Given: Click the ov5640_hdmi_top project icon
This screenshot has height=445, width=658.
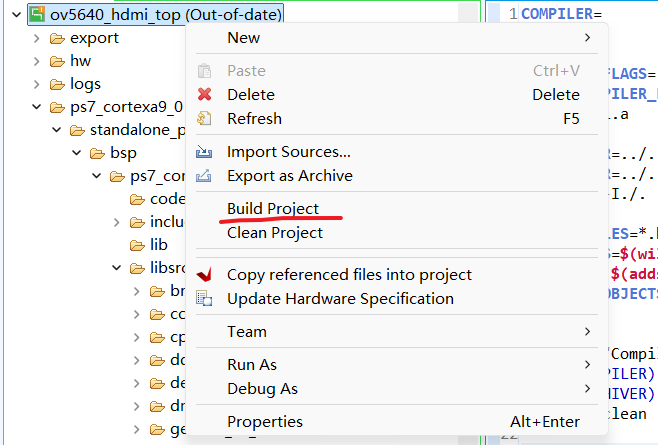Looking at the screenshot, I should coord(37,15).
